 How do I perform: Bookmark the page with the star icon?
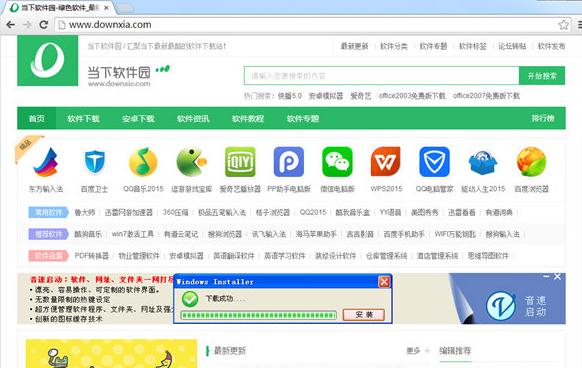(563, 25)
